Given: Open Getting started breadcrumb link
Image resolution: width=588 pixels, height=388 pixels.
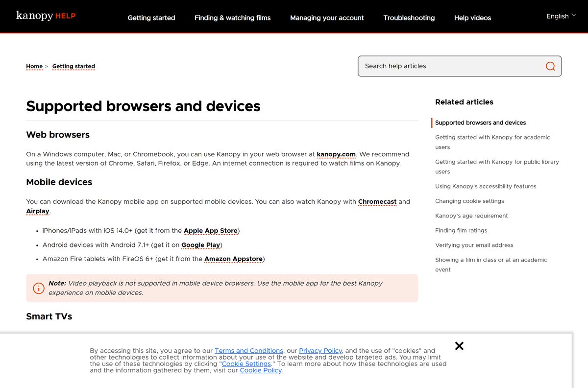Looking at the screenshot, I should [73, 66].
